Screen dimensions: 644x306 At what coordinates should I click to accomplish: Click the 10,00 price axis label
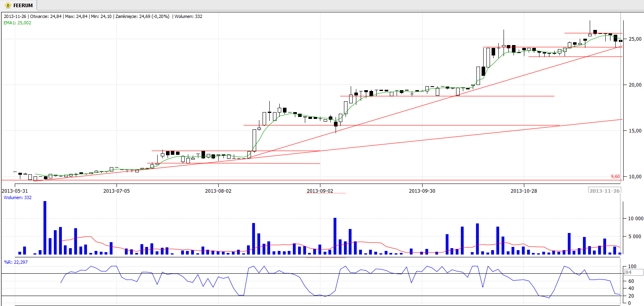pyautogui.click(x=635, y=177)
